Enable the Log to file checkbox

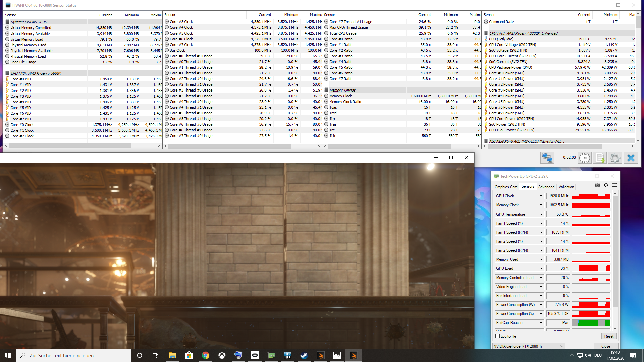pyautogui.click(x=498, y=336)
